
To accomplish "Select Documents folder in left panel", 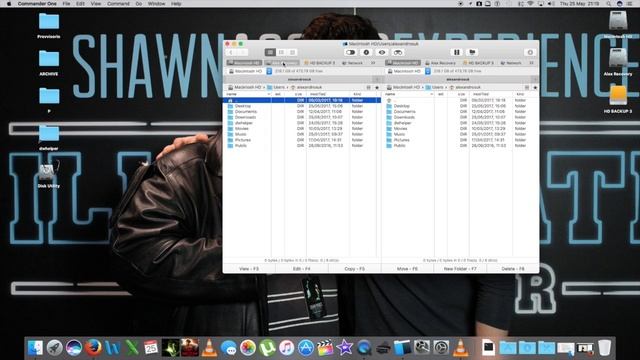I will tap(302, 111).
